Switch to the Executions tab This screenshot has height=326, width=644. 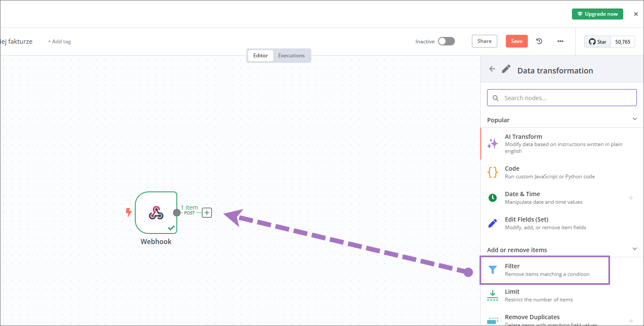pyautogui.click(x=291, y=56)
